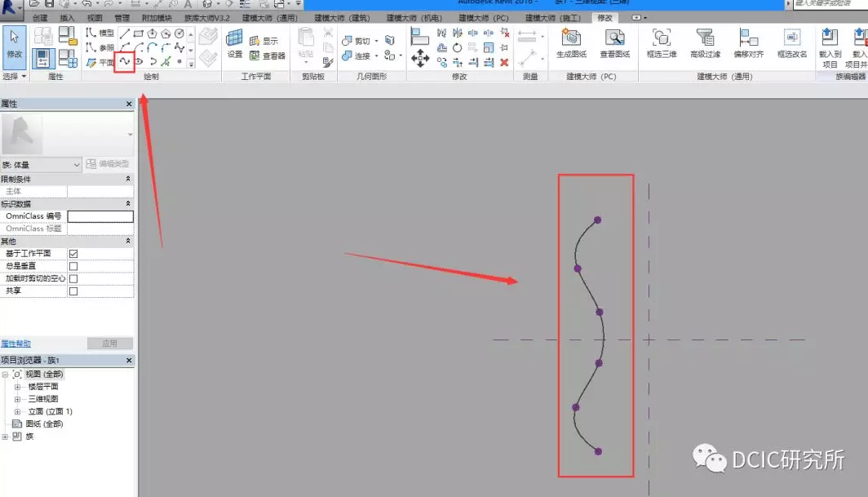Click the large Move tool icon
This screenshot has height=497, width=868.
coord(420,58)
